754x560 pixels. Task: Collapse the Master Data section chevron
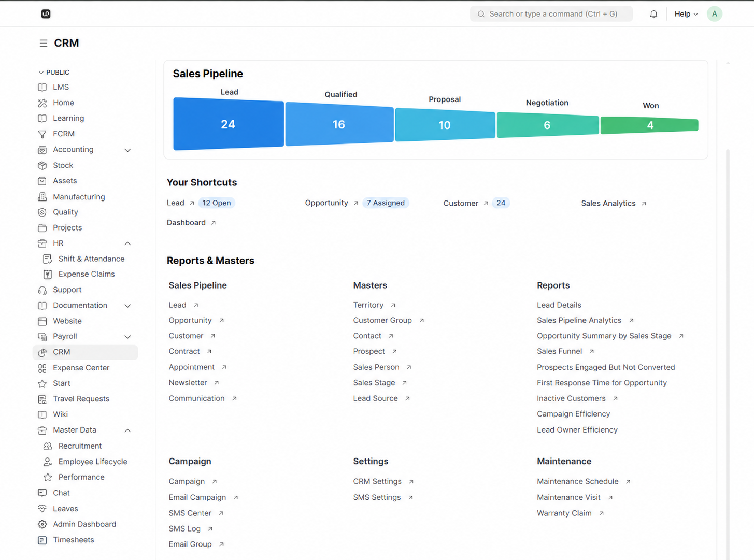pyautogui.click(x=127, y=430)
